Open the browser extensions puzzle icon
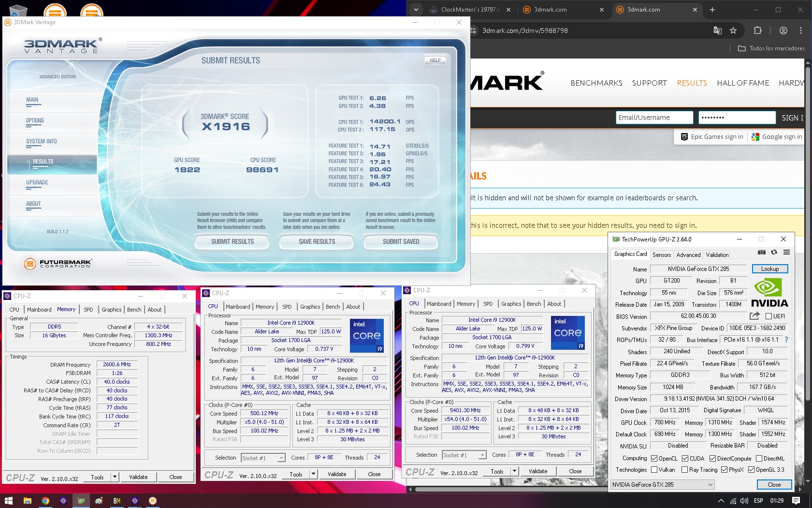Screen dimensions: 812x508 [x=757, y=30]
